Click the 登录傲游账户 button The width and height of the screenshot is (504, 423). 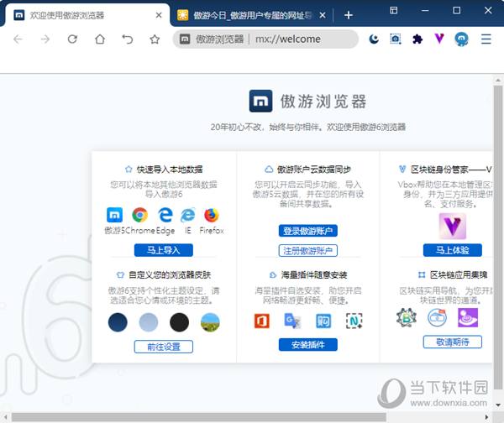pyautogui.click(x=308, y=231)
